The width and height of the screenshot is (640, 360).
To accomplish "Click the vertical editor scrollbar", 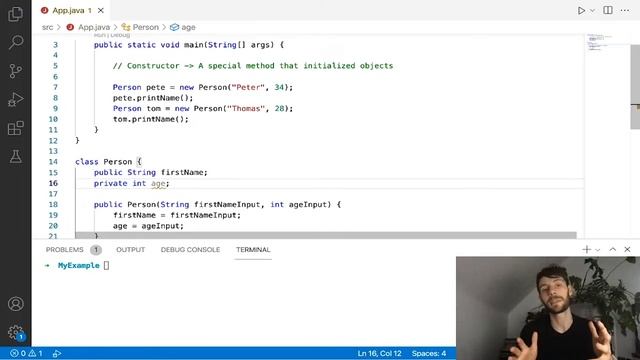I will click(x=635, y=87).
